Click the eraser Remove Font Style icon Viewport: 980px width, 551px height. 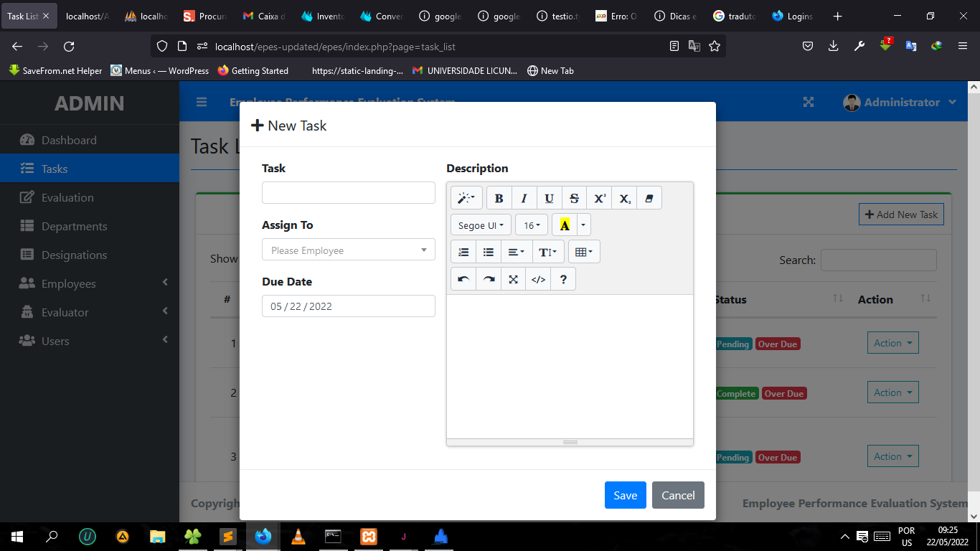(x=649, y=198)
